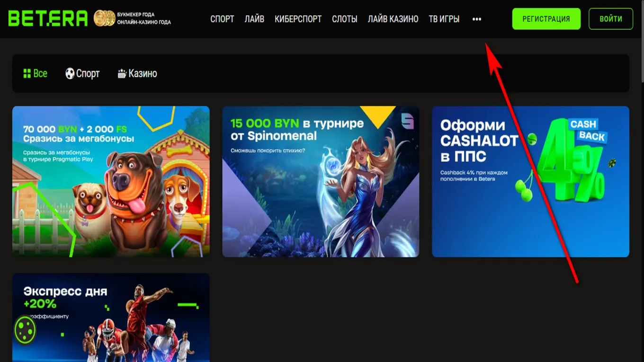
Task: Open the Spinomenal tournament promo card
Action: click(321, 182)
